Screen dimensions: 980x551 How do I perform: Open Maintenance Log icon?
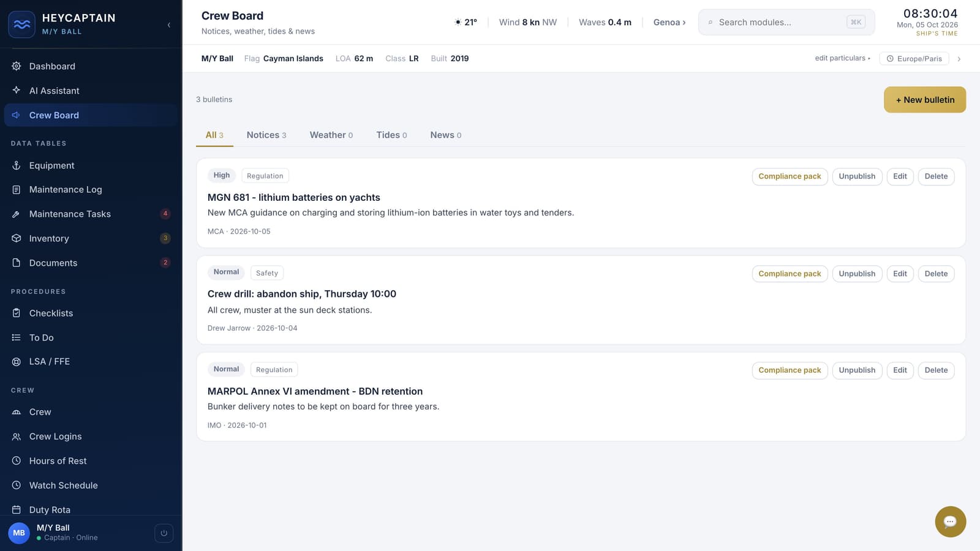17,190
